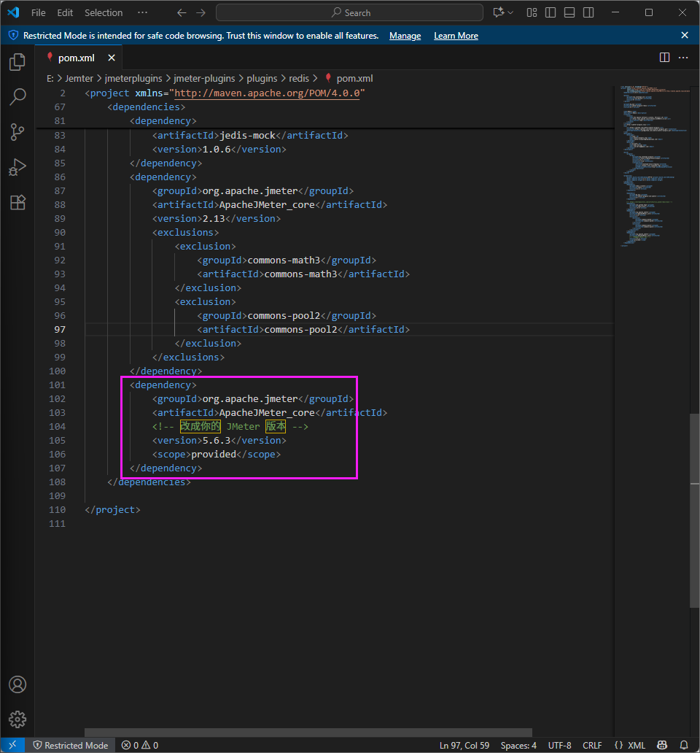Open the Copilot chat icon
700x753 pixels.
[499, 12]
